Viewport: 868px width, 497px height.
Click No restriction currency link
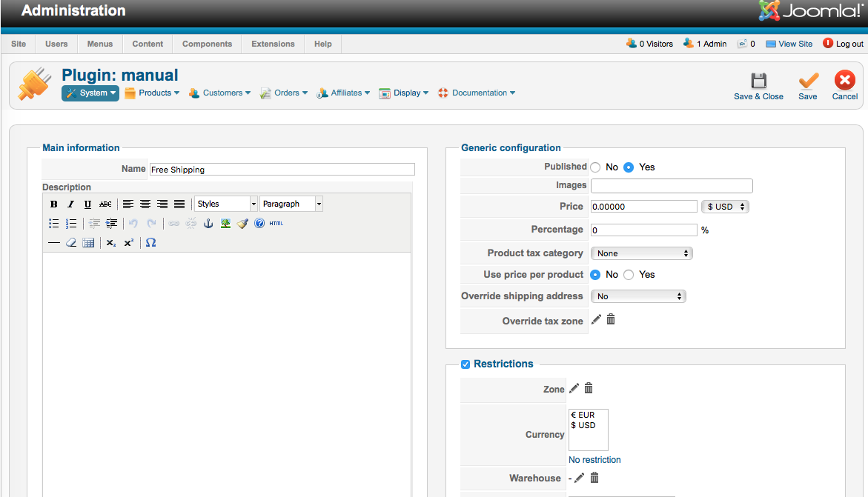[x=594, y=460]
